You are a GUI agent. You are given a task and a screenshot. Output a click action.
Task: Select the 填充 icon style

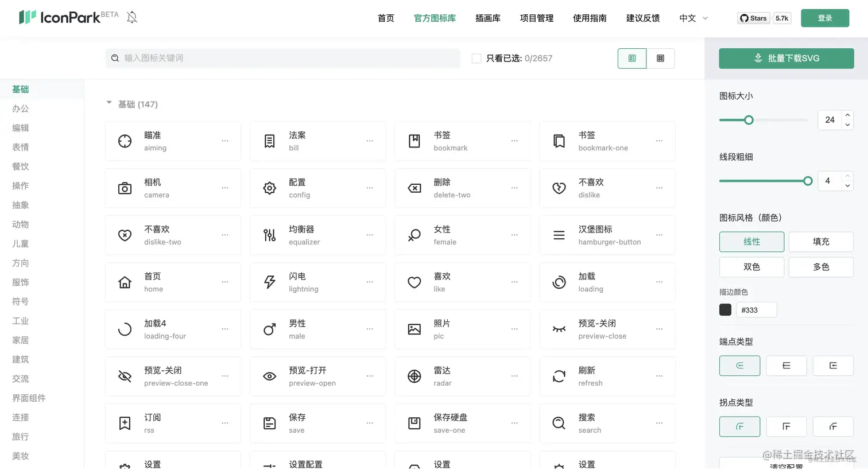[821, 242]
